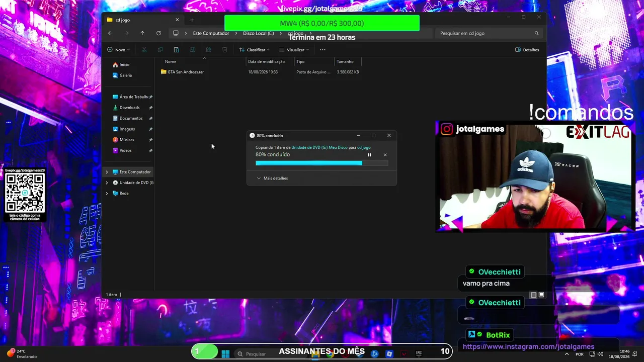
Task: Open Galeria in the navigation pane
Action: 122,75
